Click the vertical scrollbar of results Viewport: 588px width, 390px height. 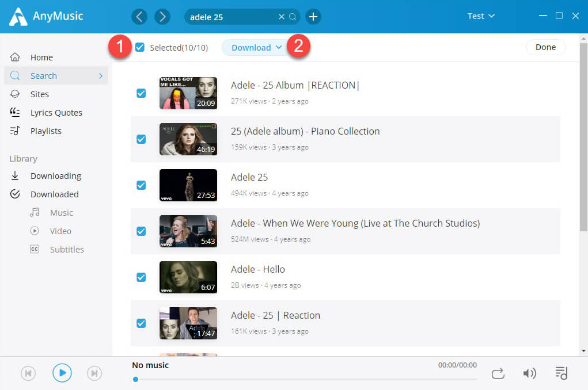pyautogui.click(x=583, y=137)
